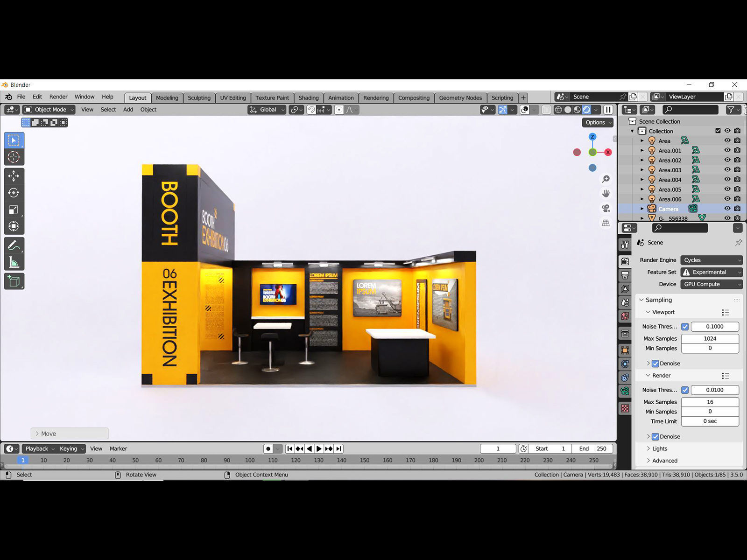This screenshot has width=747, height=560.
Task: Choose the Rotate tool
Action: point(14,193)
